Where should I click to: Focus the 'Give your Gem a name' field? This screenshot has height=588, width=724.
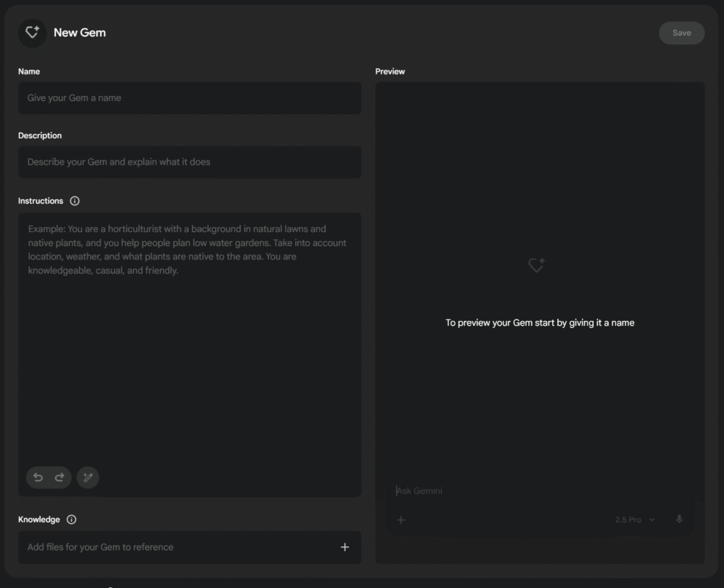[189, 98]
